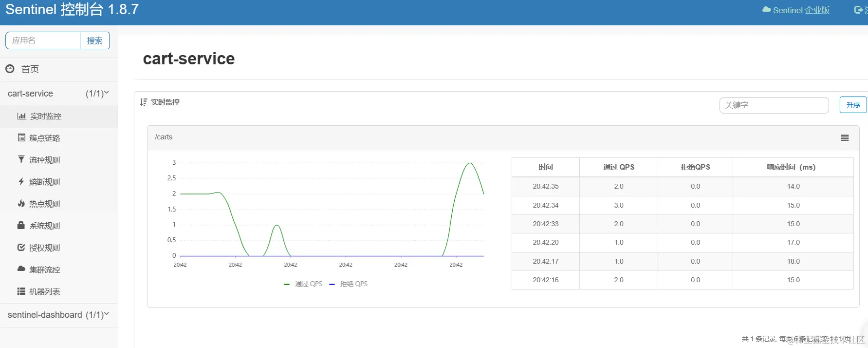
Task: Click the bar chart icon for 实时监控
Action: click(x=21, y=116)
